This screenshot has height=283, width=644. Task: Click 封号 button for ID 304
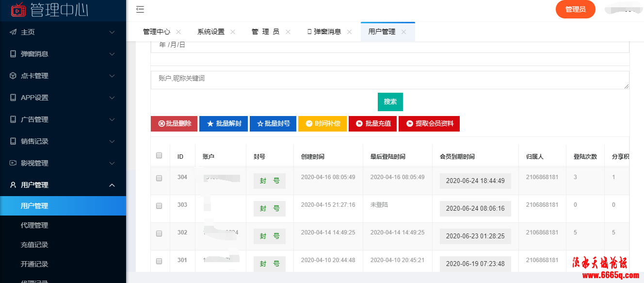point(270,181)
